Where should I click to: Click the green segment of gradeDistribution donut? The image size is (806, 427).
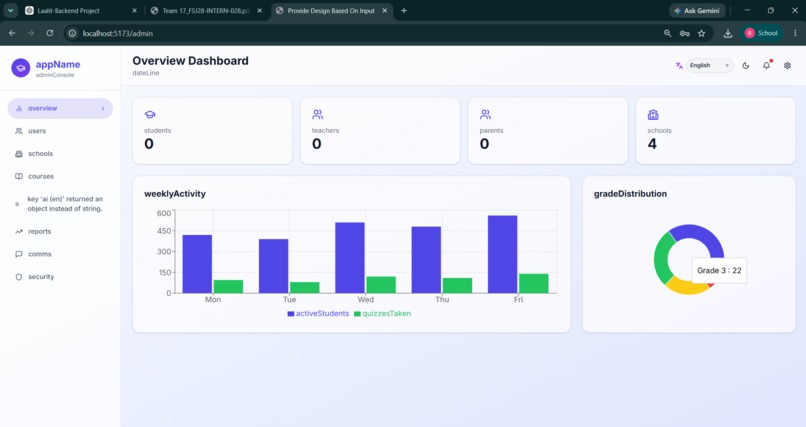tap(663, 258)
